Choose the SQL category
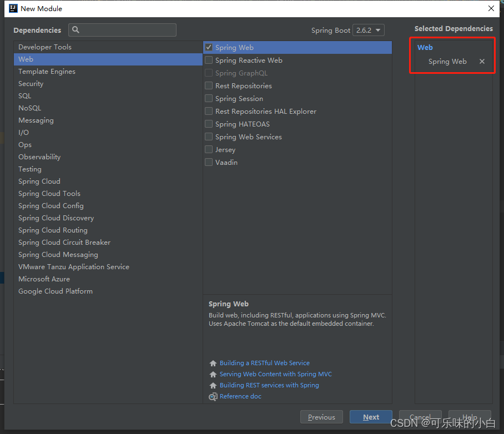Screen dimensions: 504x434 pos(108,96)
